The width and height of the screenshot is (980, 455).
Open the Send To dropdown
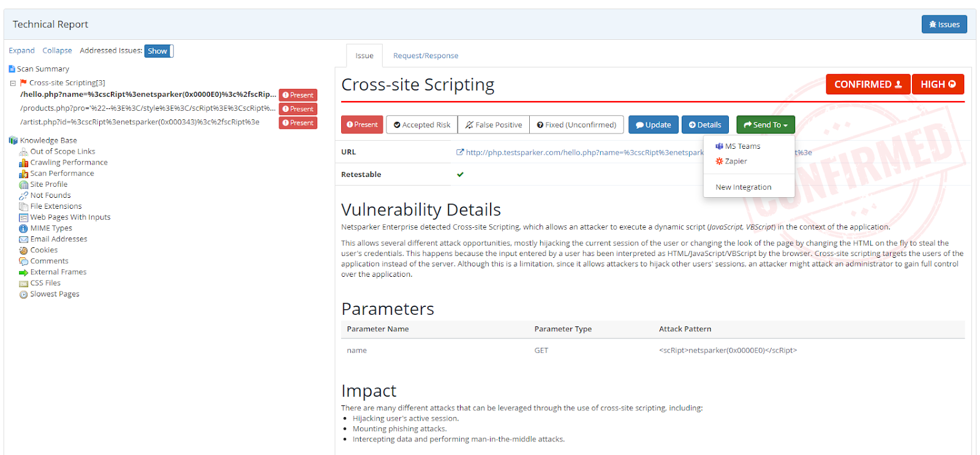765,125
